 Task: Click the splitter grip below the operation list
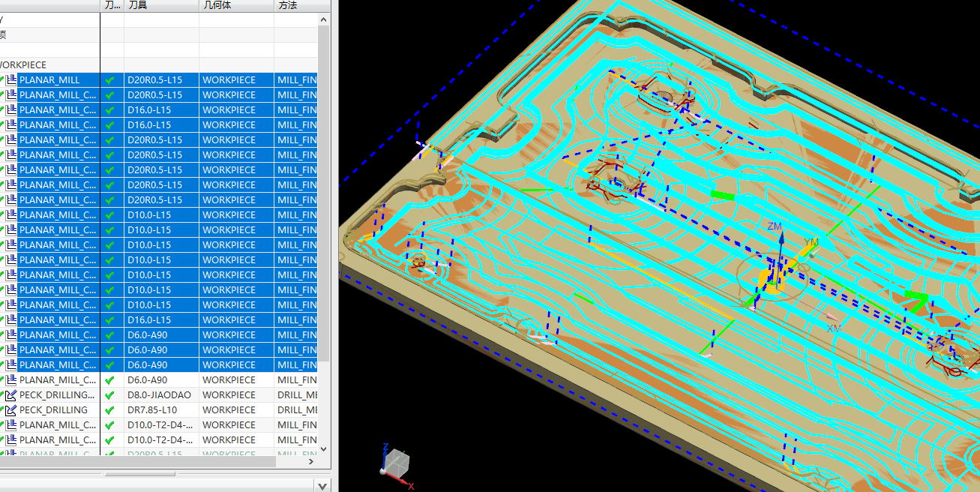tap(139, 474)
